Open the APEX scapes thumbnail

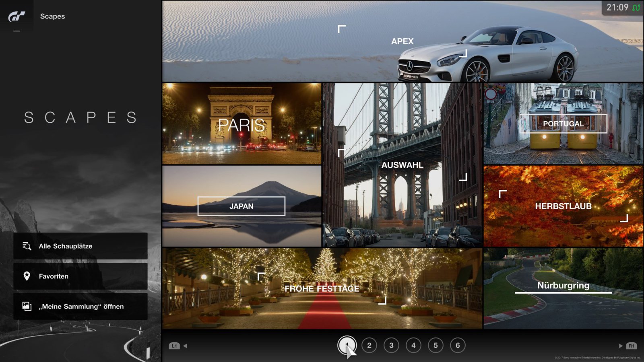click(x=402, y=41)
